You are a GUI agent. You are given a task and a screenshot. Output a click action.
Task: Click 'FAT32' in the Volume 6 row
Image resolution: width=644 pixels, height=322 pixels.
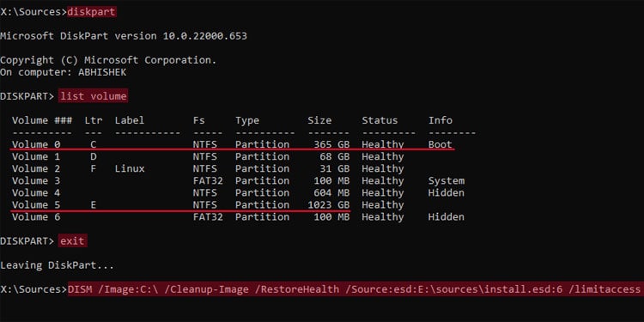click(x=208, y=217)
